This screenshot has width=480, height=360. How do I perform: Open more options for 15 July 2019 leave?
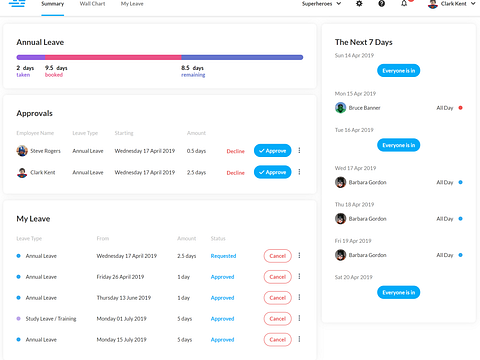pos(299,339)
